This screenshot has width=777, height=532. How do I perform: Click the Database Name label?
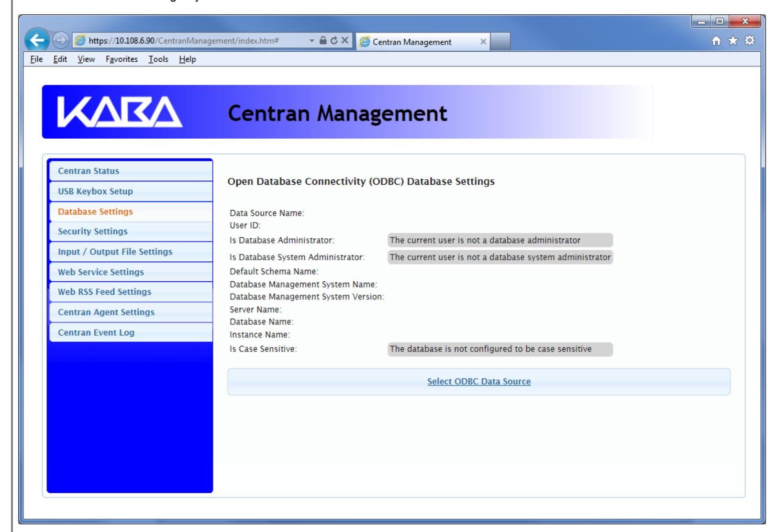(262, 322)
